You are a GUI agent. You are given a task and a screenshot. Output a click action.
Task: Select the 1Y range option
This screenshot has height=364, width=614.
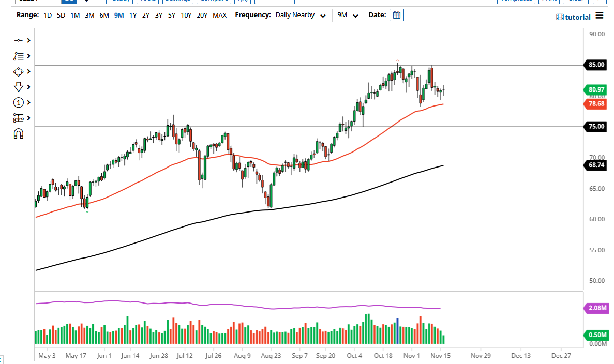tap(133, 16)
